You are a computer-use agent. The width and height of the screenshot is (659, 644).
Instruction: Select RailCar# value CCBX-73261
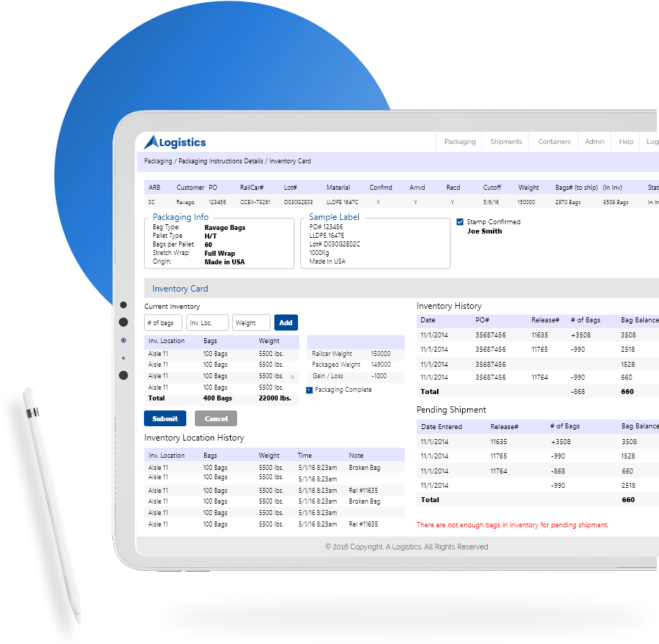coord(255,202)
